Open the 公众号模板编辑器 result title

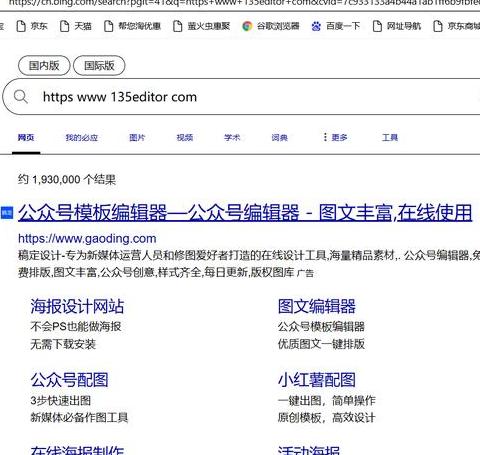click(245, 213)
